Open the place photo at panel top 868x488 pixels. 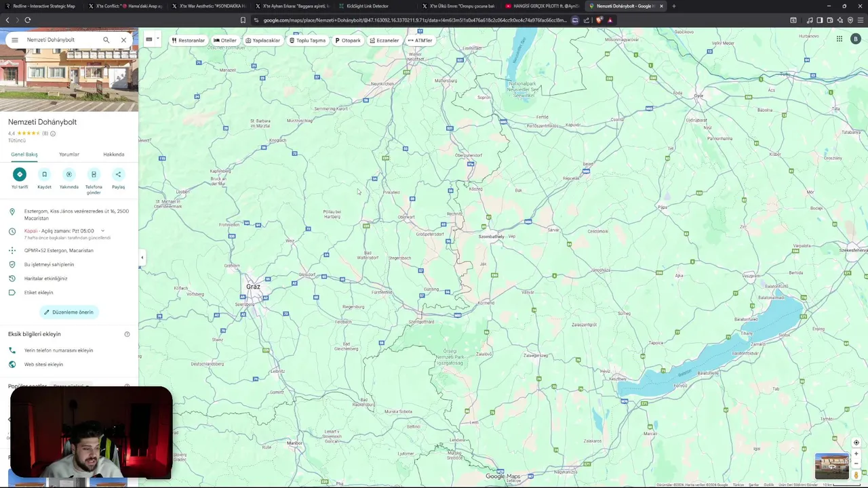(69, 79)
